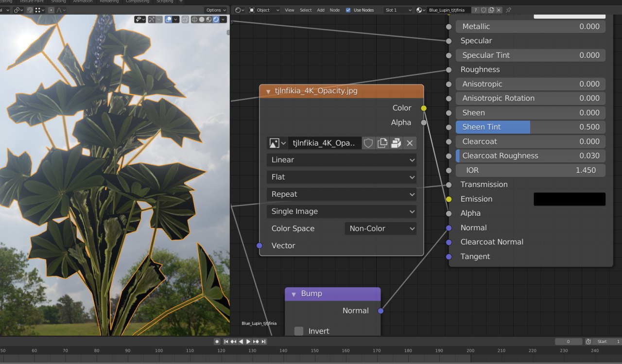
Task: Open the node editor type selector icon
Action: [x=239, y=10]
